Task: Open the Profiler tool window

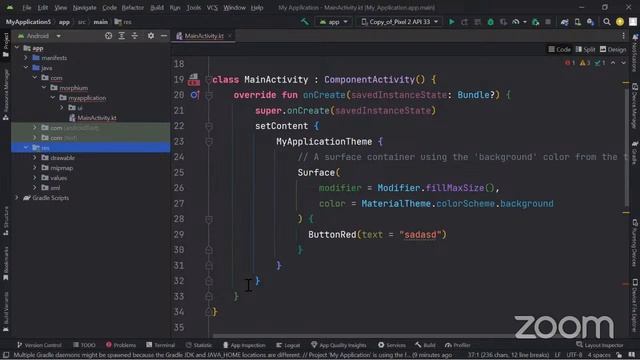Action: [458, 345]
